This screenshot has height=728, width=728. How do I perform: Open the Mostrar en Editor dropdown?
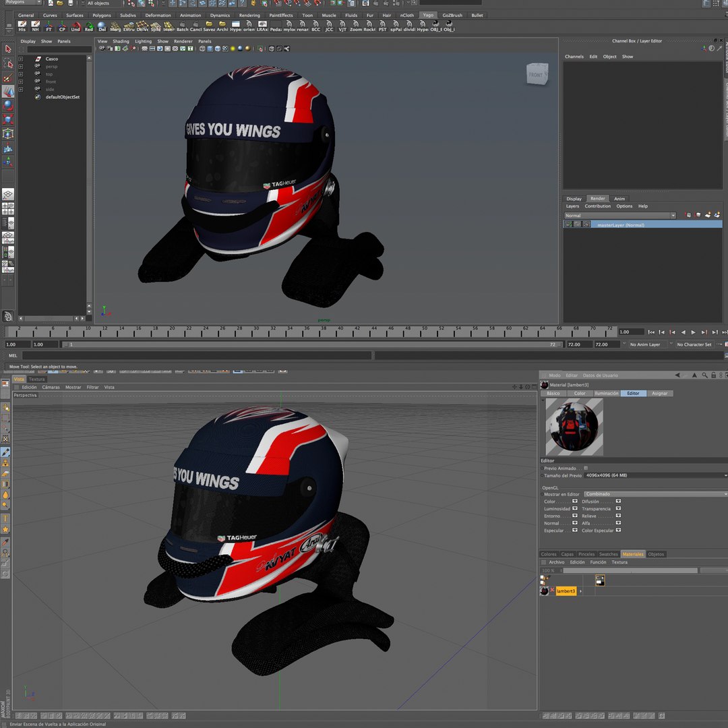[656, 494]
